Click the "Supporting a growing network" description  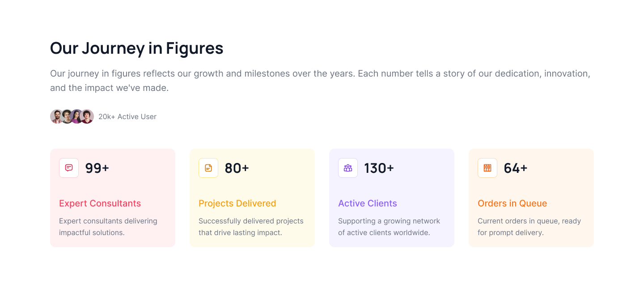[389, 227]
